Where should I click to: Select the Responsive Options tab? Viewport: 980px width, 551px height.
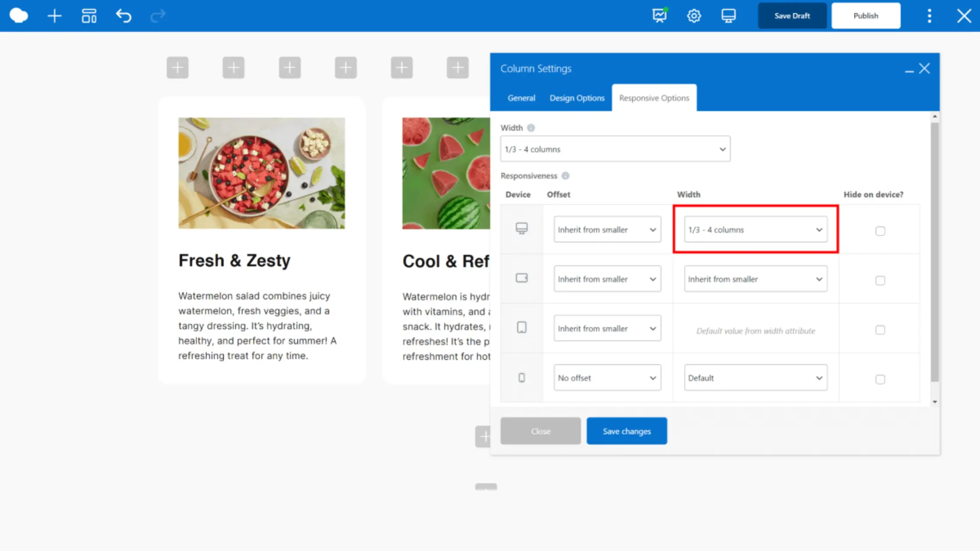(654, 98)
